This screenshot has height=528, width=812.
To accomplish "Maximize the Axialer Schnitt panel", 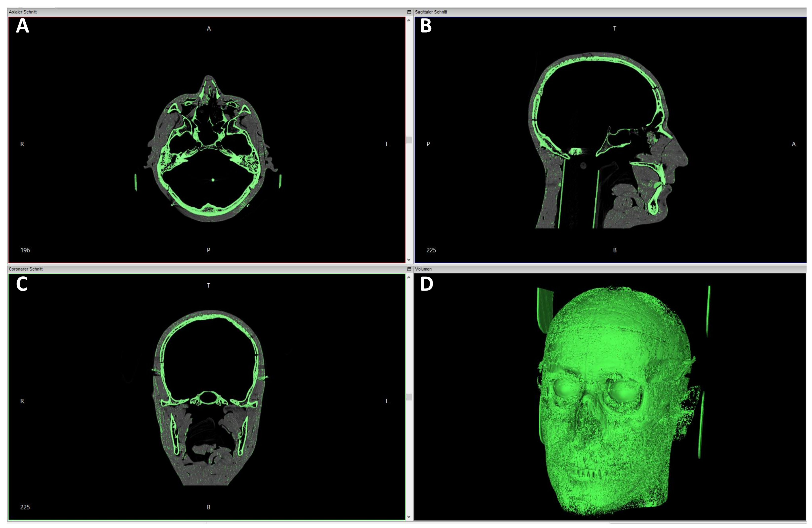I will click(x=409, y=12).
